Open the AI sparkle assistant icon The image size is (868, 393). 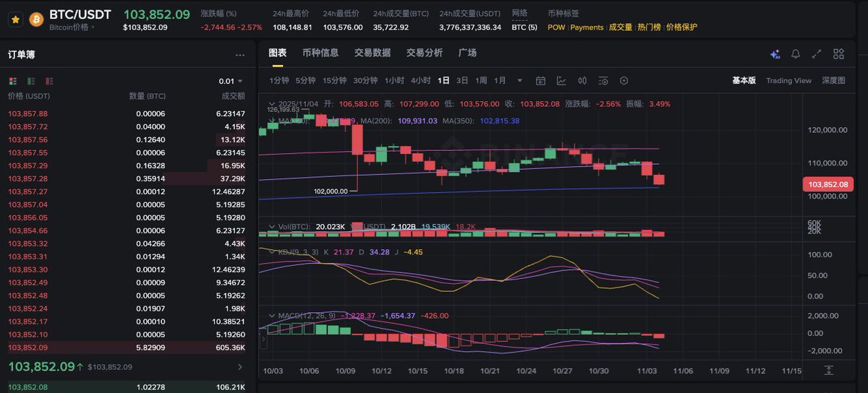coord(775,53)
